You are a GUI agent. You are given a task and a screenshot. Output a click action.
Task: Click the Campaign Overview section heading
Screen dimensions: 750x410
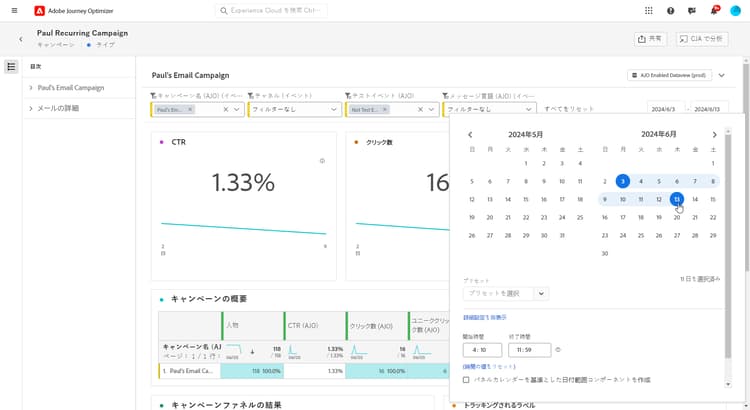209,299
